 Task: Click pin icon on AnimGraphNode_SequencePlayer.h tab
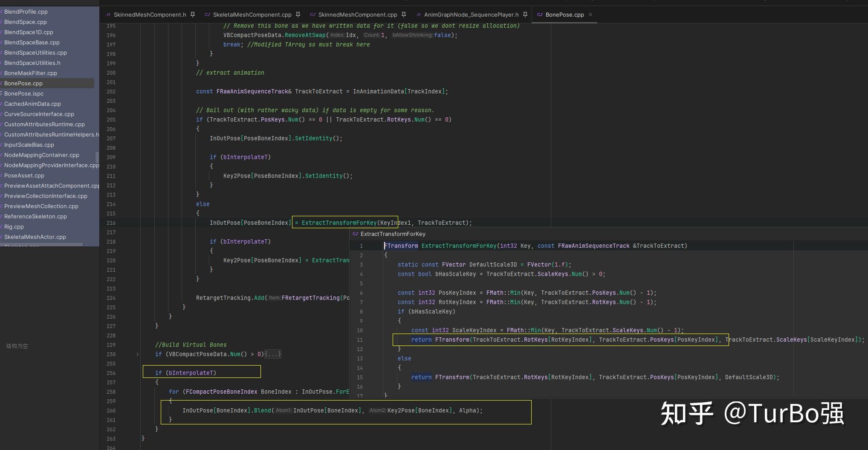tap(525, 15)
